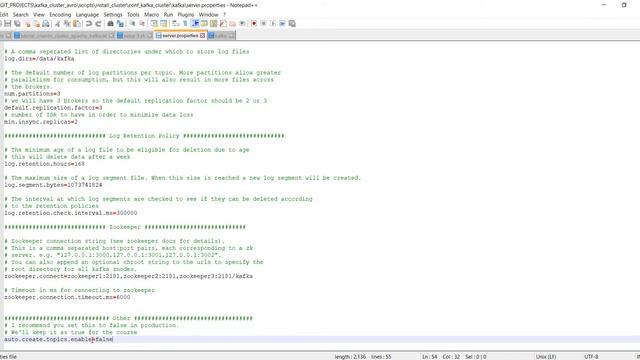Open Folder as Workspace toolbar icon
The width and height of the screenshot is (640, 360).
(x=232, y=24)
